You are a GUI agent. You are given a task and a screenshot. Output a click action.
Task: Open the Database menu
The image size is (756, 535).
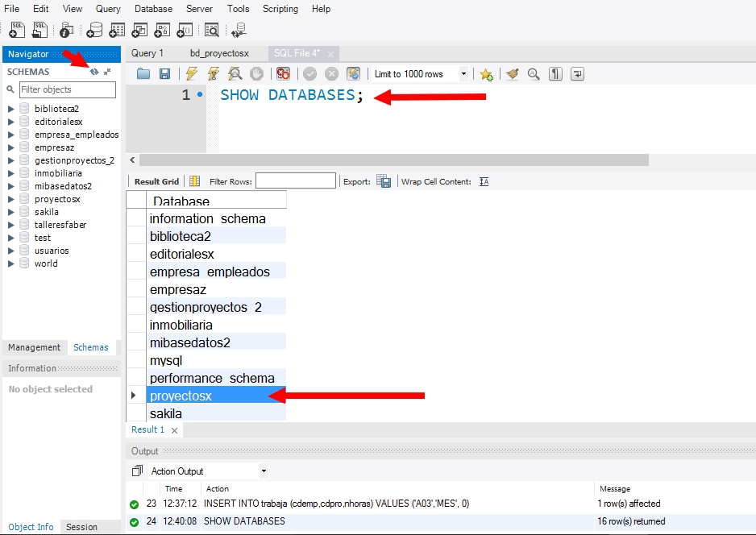[153, 9]
